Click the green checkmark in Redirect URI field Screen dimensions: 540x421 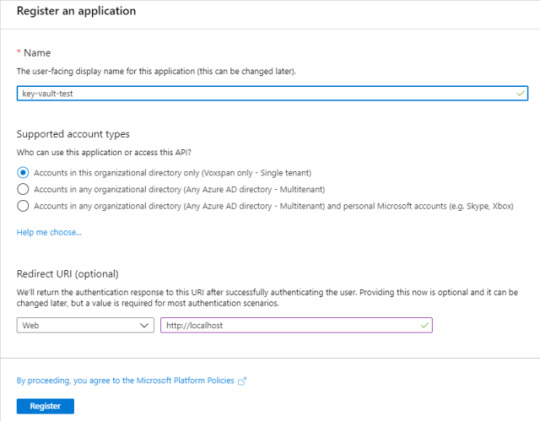425,325
